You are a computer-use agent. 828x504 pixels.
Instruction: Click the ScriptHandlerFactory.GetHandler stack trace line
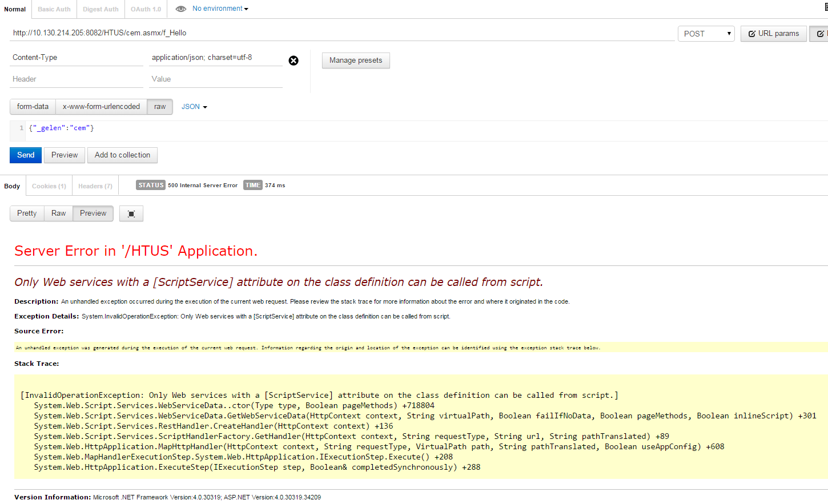351,436
